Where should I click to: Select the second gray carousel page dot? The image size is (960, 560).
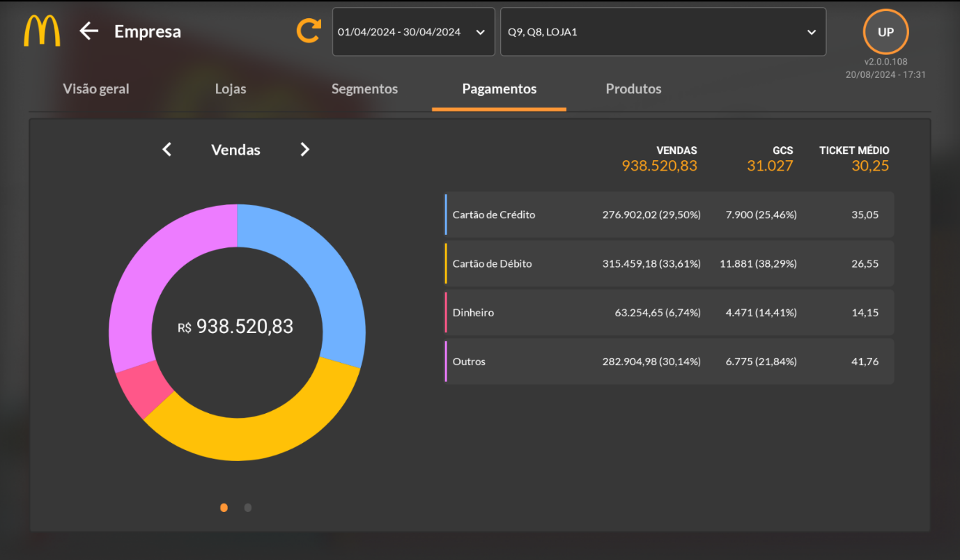tap(248, 508)
